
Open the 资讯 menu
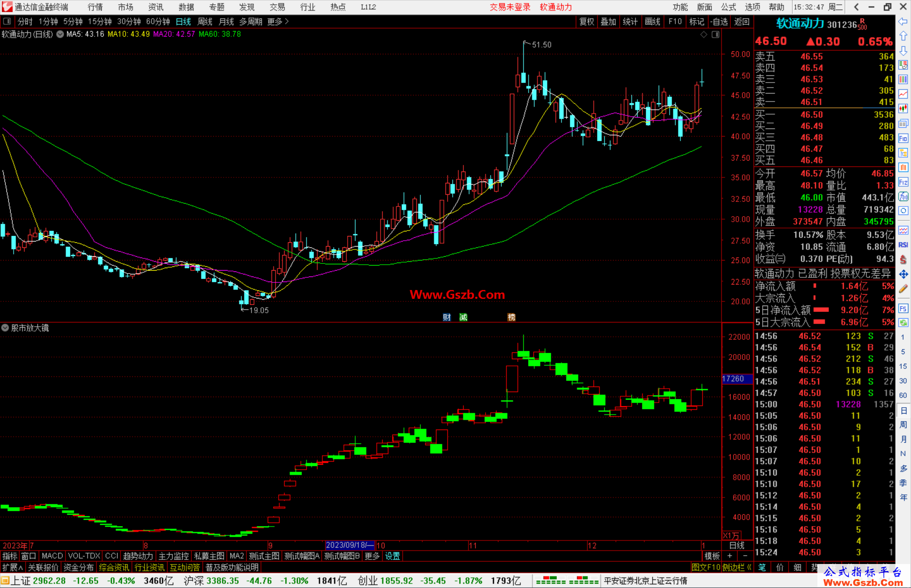pyautogui.click(x=156, y=7)
